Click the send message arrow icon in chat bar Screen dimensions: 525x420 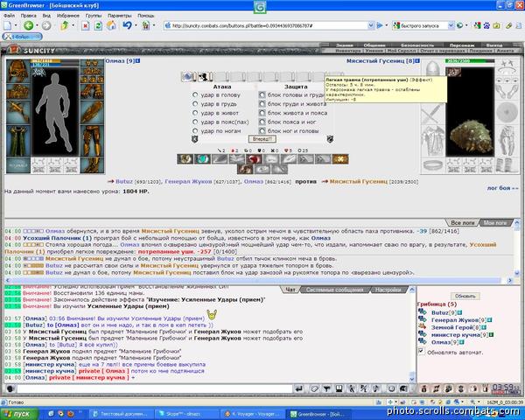point(299,388)
